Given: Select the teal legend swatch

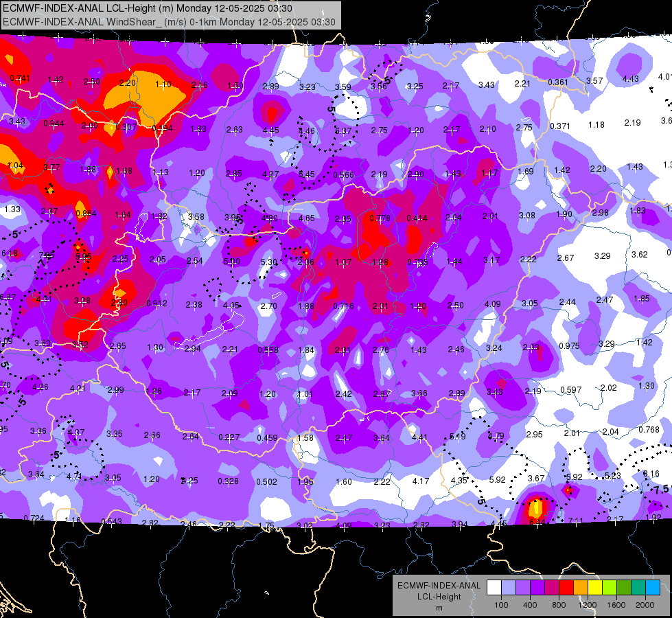Looking at the screenshot, I should click(x=638, y=587).
